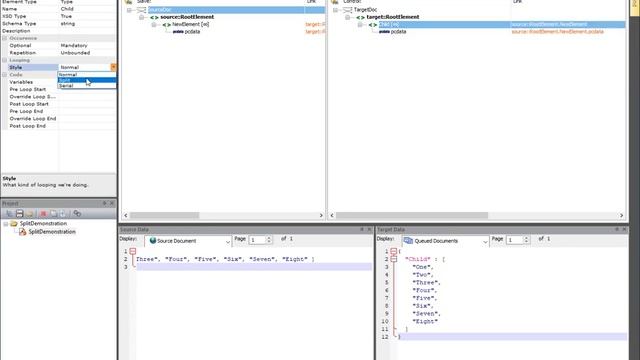Viewport: 640px width, 360px height.
Task: Close the Source Data panel
Action: 369,229
